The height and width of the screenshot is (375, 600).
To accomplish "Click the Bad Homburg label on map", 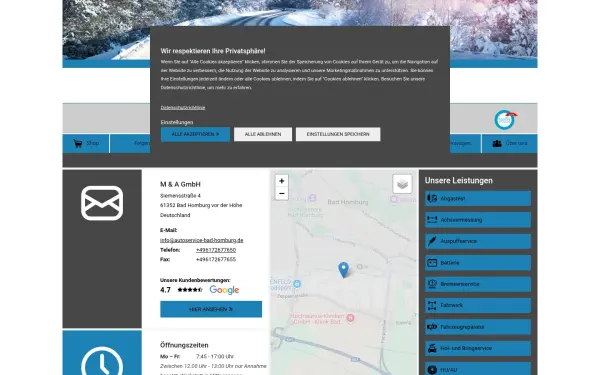I will pyautogui.click(x=348, y=202).
